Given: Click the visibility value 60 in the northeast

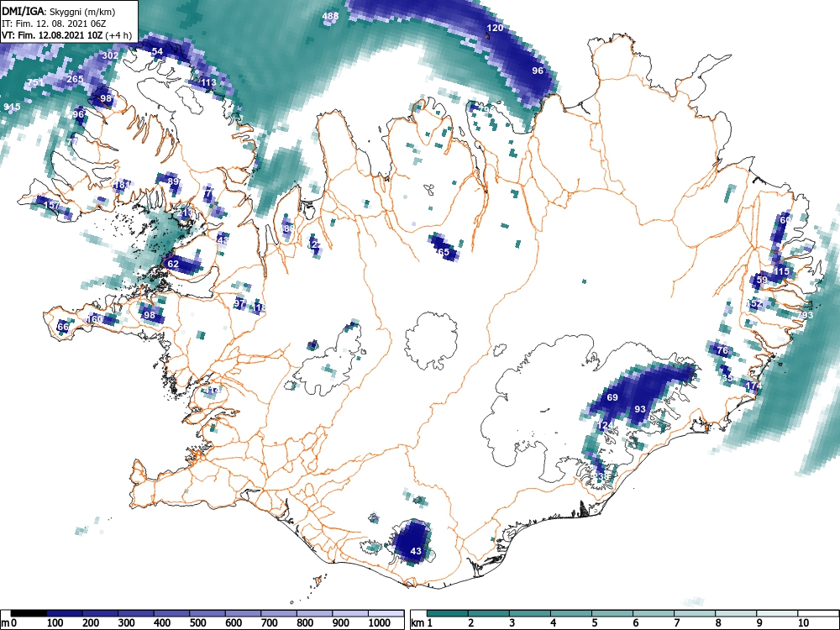Looking at the screenshot, I should pos(785,219).
